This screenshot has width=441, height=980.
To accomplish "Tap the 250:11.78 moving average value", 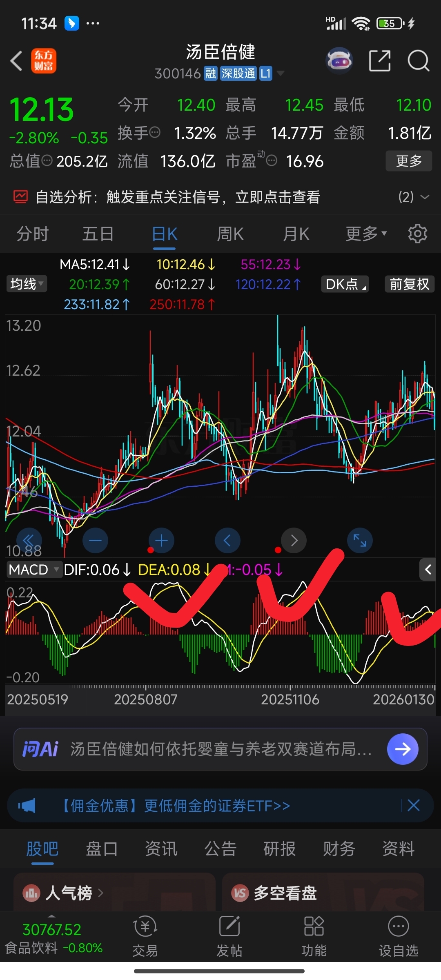I will tap(182, 304).
